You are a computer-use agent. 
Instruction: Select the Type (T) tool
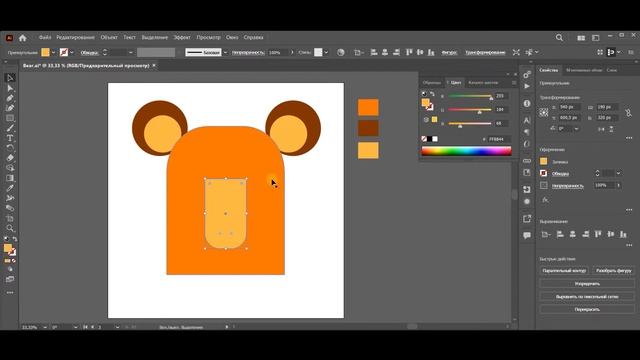(10, 138)
